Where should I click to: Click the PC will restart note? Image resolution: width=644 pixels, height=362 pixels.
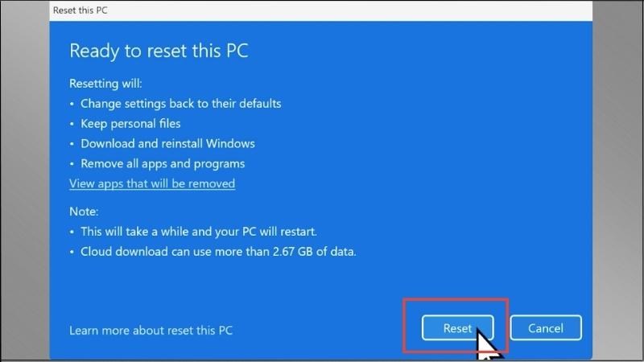point(199,232)
